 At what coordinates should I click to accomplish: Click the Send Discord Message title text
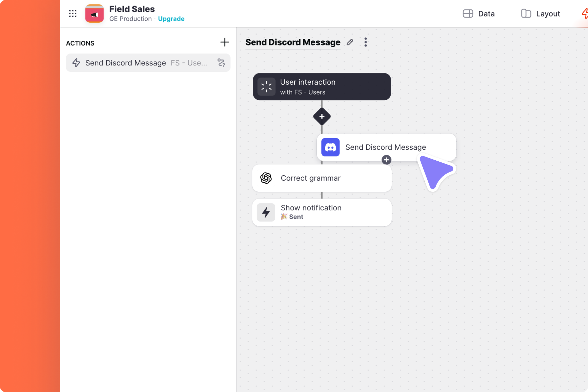pos(293,42)
